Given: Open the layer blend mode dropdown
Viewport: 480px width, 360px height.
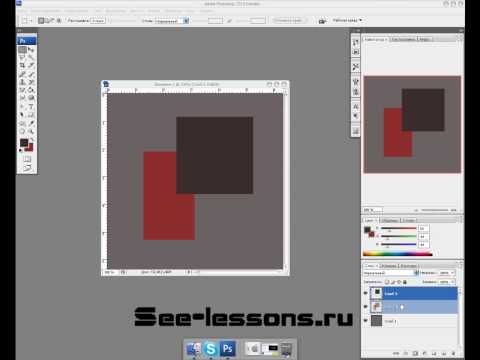Looking at the screenshot, I should (391, 273).
